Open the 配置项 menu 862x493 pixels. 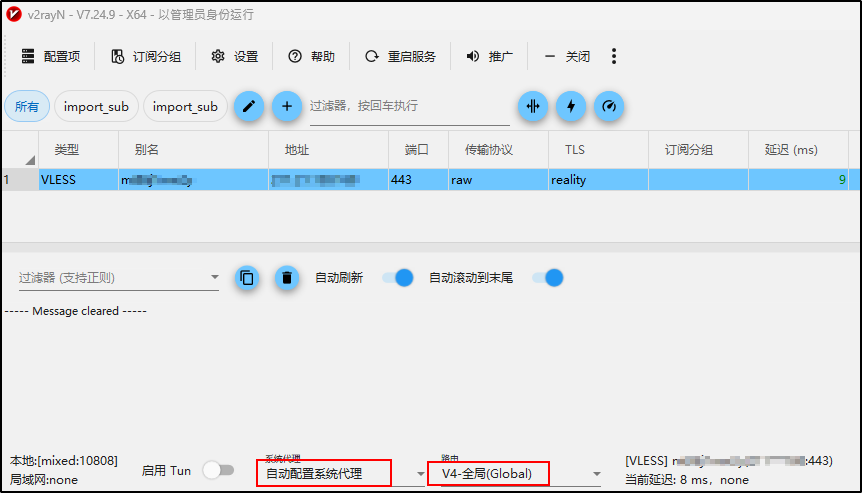point(51,56)
